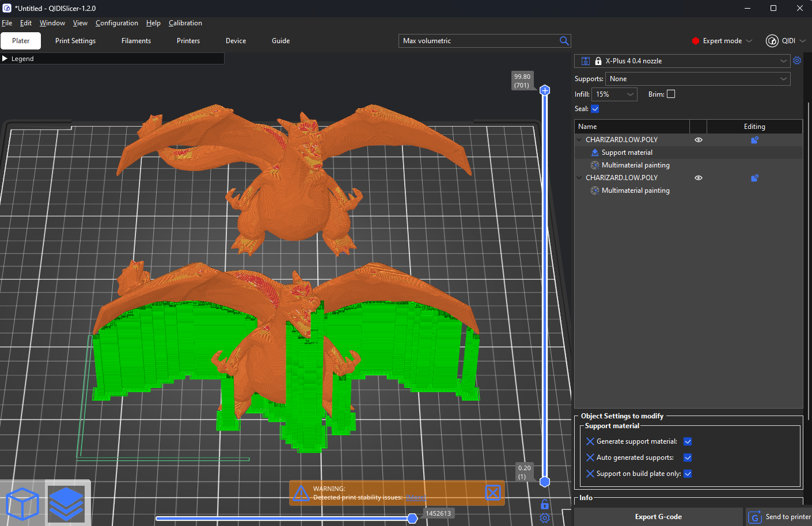Toggle Generate support material checkbox
Screen dimensions: 812x526
tap(688, 441)
